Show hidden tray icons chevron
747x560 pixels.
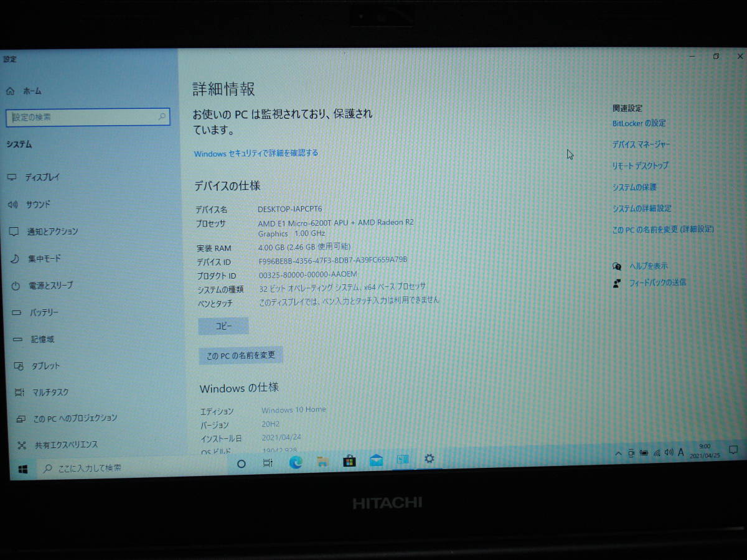[618, 454]
